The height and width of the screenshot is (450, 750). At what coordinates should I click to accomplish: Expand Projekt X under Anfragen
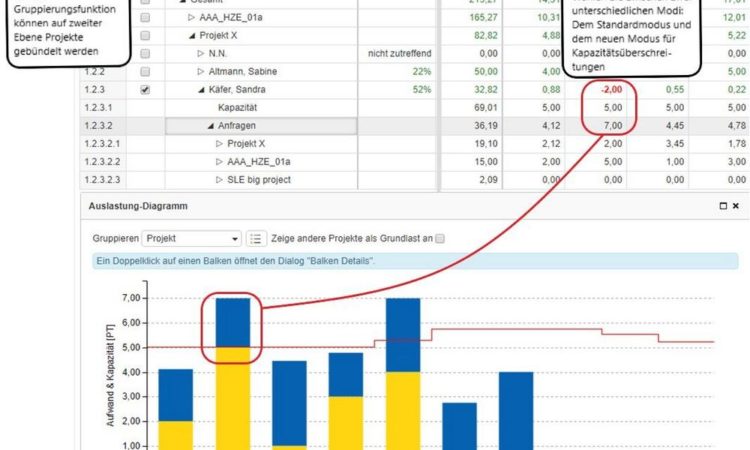pos(219,143)
